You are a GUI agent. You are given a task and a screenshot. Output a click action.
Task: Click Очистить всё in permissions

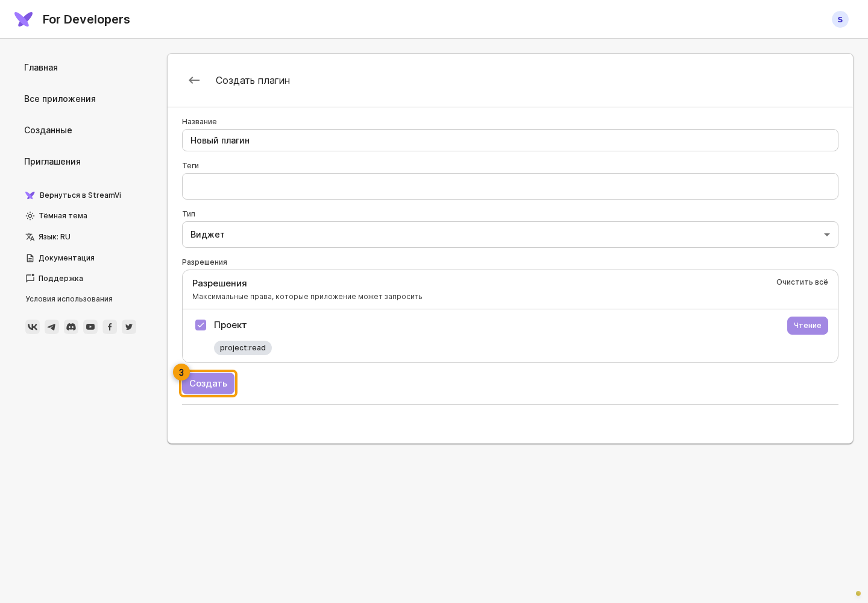[802, 282]
